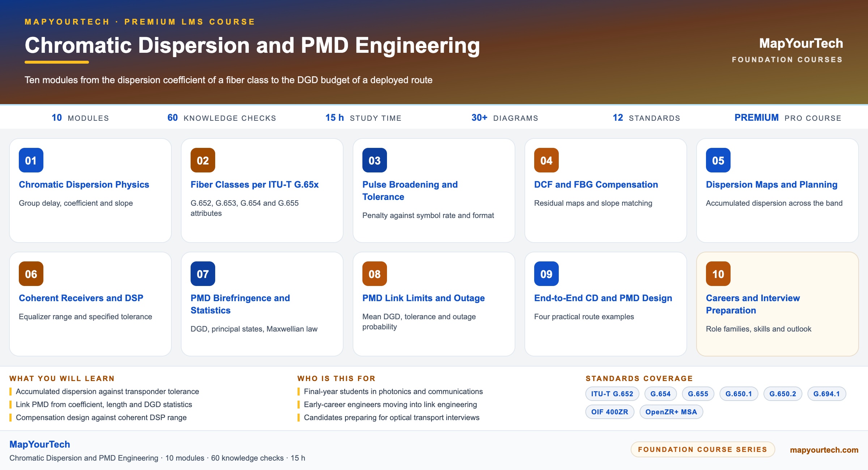Click the 09 module number badge
This screenshot has height=470, width=868.
(546, 274)
